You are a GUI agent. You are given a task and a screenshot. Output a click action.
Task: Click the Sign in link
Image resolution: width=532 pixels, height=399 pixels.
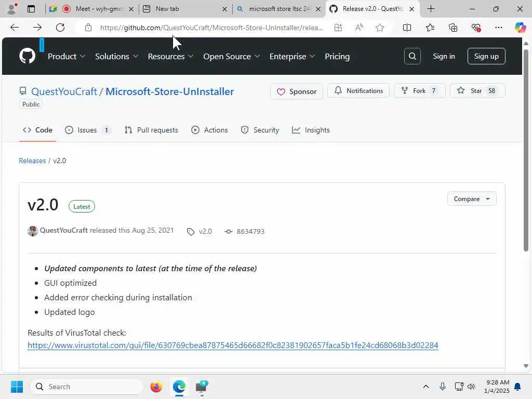point(444,56)
